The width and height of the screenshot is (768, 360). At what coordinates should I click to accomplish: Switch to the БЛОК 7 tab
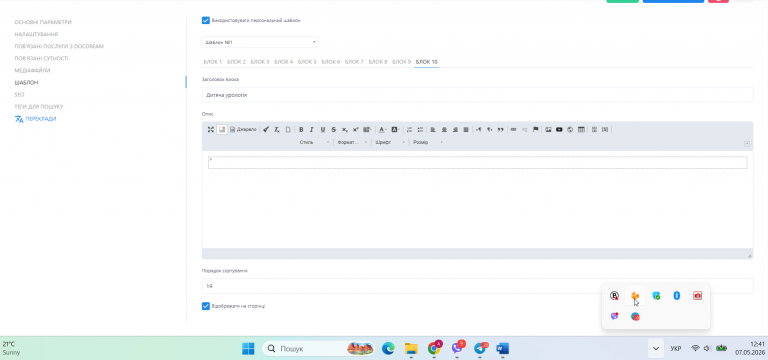[354, 62]
